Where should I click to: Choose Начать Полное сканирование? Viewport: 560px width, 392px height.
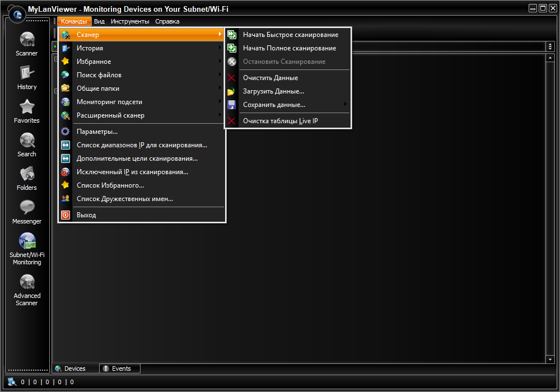[288, 48]
